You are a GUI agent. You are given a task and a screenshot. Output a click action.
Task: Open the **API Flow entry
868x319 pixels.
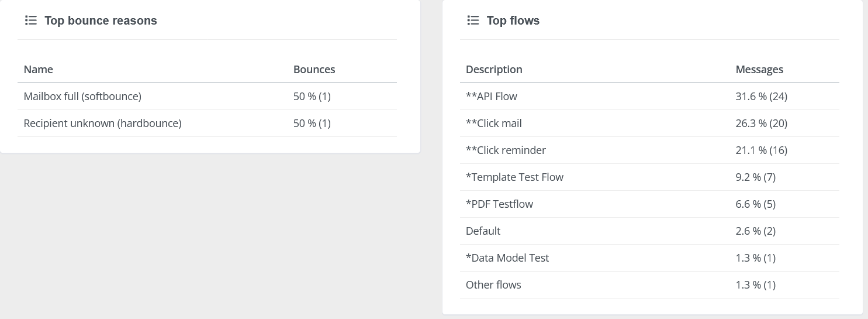(491, 96)
